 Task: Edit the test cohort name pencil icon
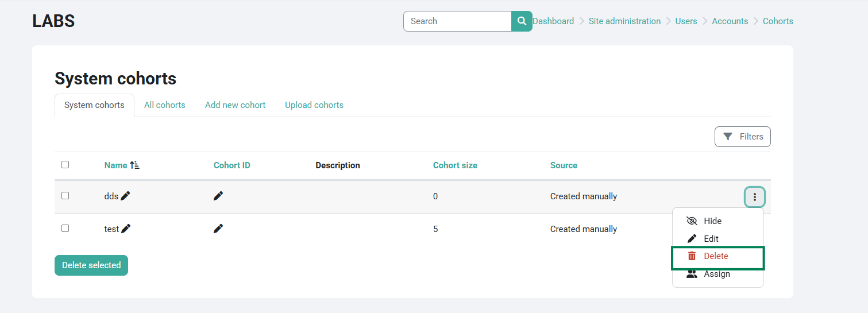[126, 229]
